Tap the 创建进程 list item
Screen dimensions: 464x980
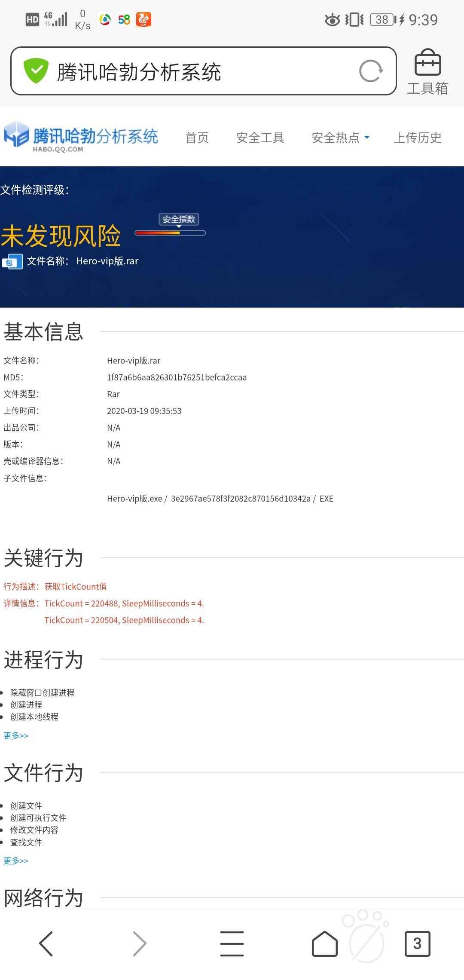click(26, 704)
